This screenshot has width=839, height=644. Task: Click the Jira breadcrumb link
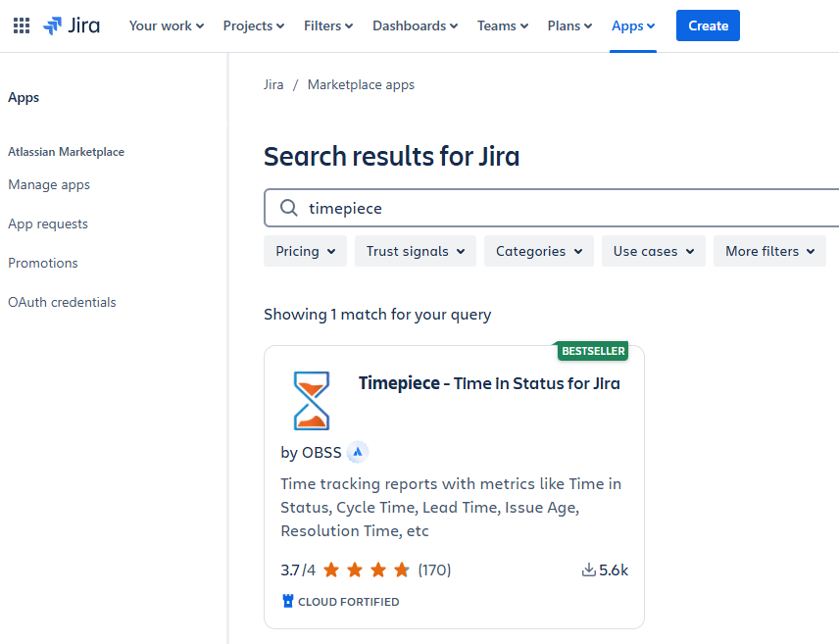tap(273, 84)
